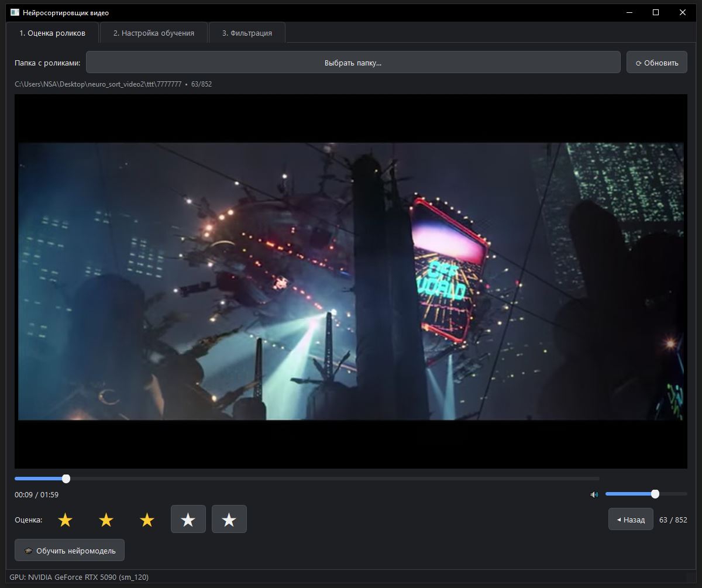Image resolution: width=702 pixels, height=588 pixels.
Task: Rate the clip three stars
Action: [147, 520]
